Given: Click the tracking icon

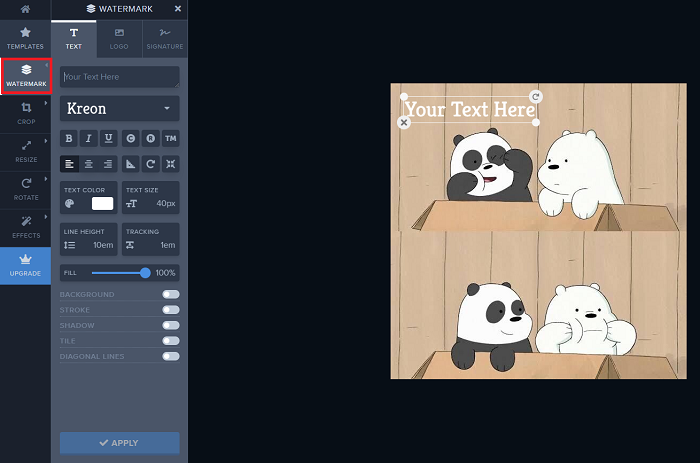Looking at the screenshot, I should click(x=130, y=245).
